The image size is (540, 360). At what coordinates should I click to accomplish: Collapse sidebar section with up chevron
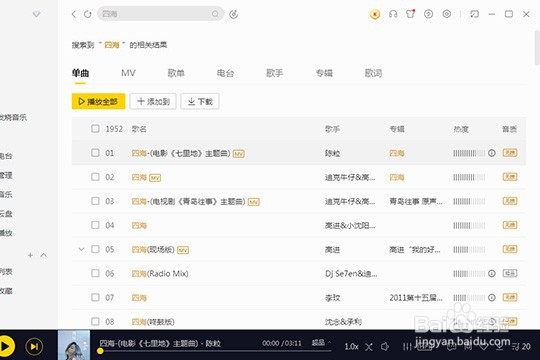(x=44, y=255)
